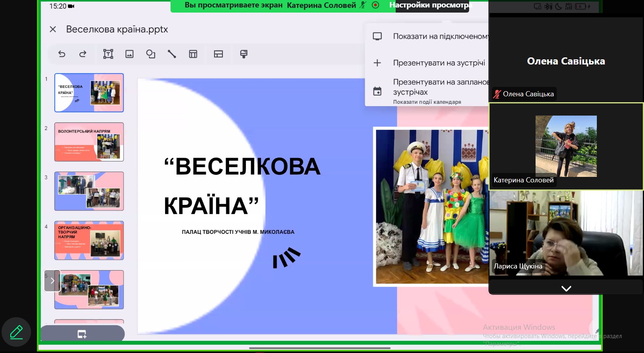Expand the slide panel side arrow
Image resolution: width=644 pixels, height=353 pixels.
click(x=52, y=281)
